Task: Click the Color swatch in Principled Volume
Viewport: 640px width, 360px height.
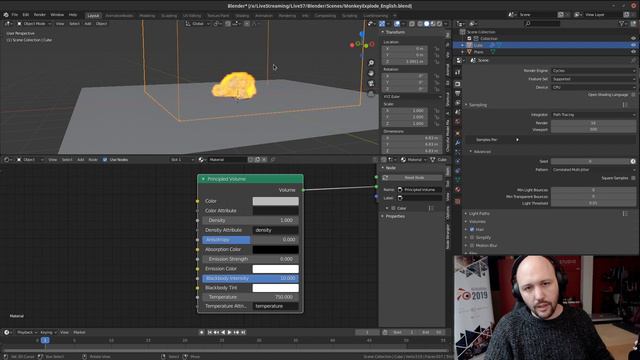Action: point(276,201)
